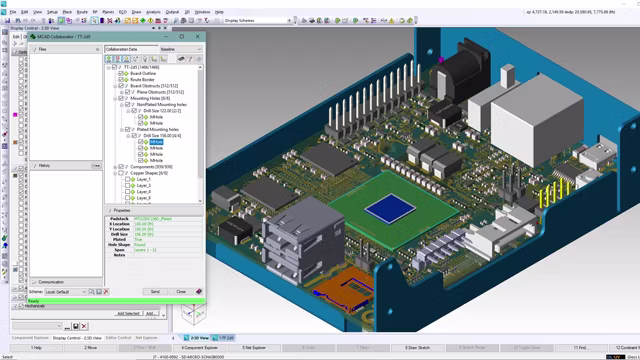This screenshot has width=640, height=360.
Task: Switch to the Net Explorer panel tab
Action: 147,338
